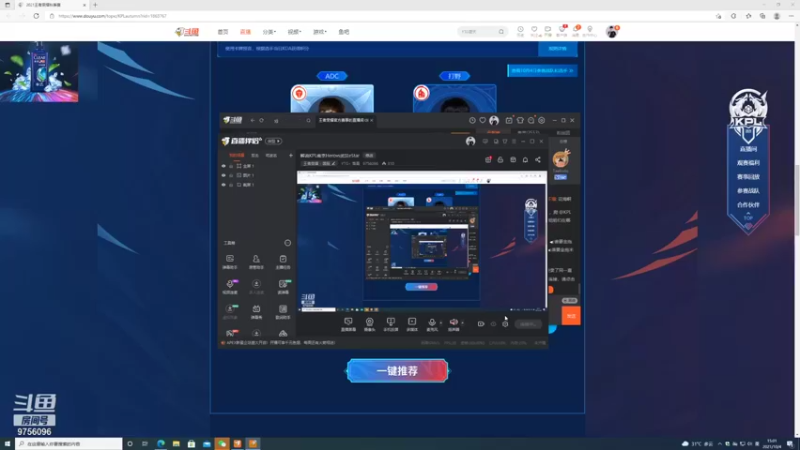Click TOP arrow in KPL side navigation
This screenshot has width=800, height=450.
click(748, 216)
